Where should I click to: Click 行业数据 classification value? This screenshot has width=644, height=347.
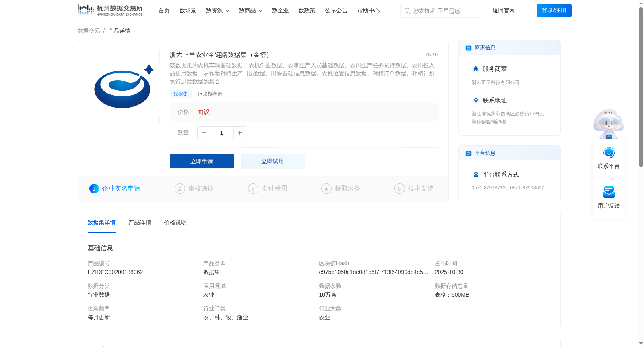pyautogui.click(x=99, y=295)
